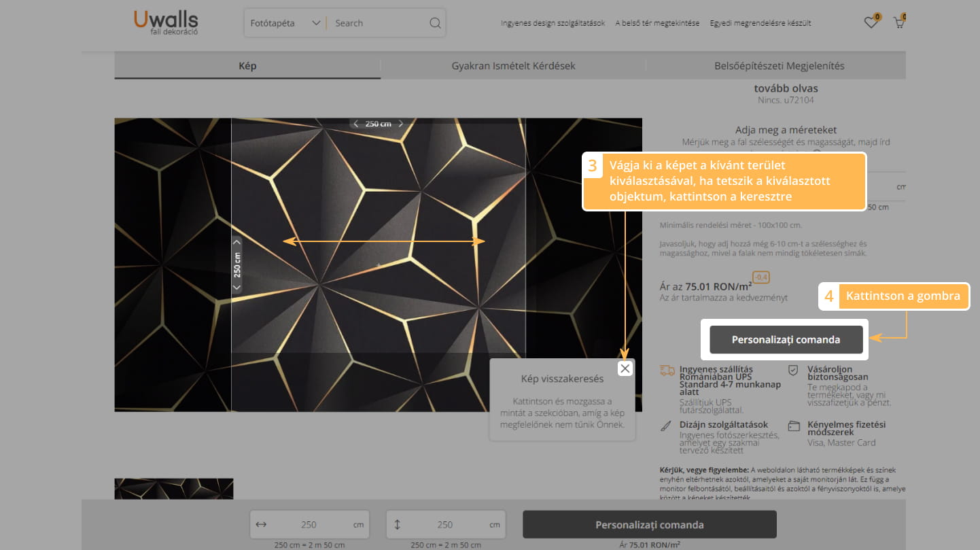This screenshot has height=550, width=980.
Task: Click bottom bar Personalizați comanda button
Action: 649,525
